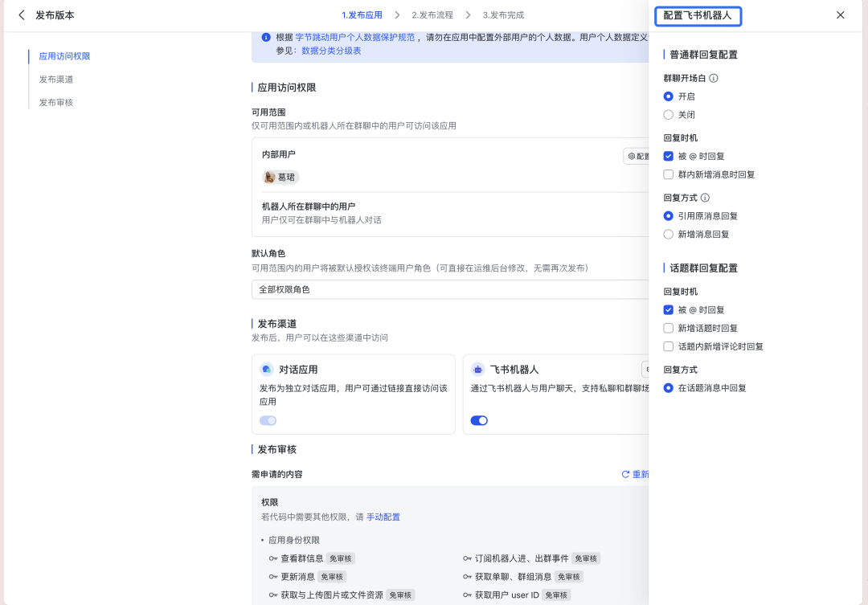The image size is (868, 605).
Task: Select 开启 for 群聊开场白
Action: coord(668,96)
